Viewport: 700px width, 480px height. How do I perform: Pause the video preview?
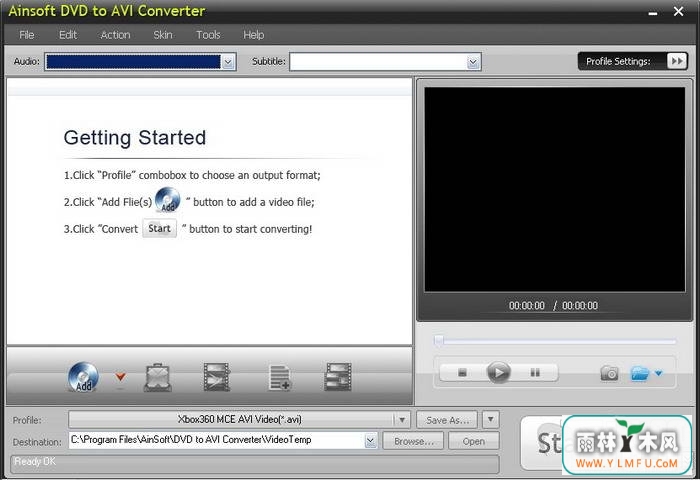click(535, 372)
